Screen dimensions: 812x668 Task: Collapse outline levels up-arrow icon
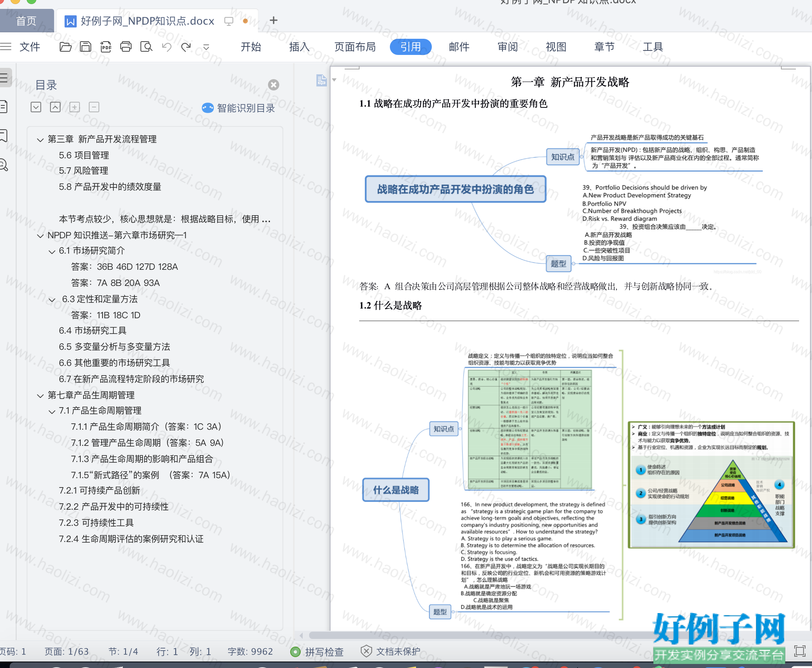tap(55, 107)
